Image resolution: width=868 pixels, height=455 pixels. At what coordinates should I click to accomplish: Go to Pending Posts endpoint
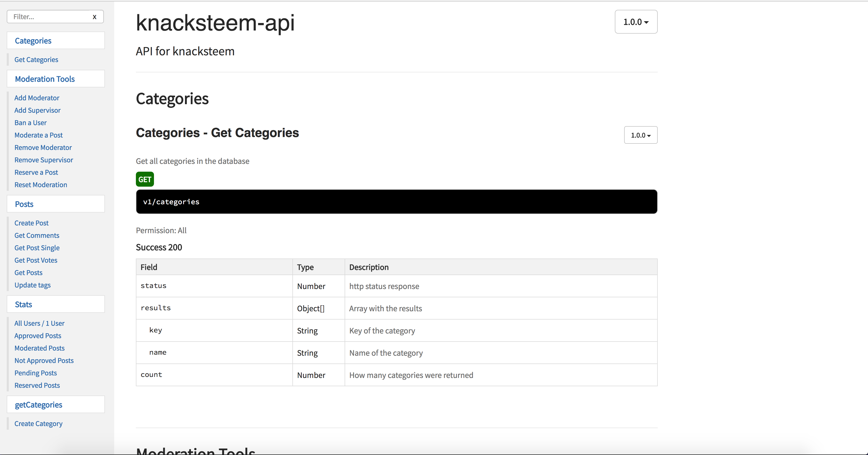[x=35, y=373]
